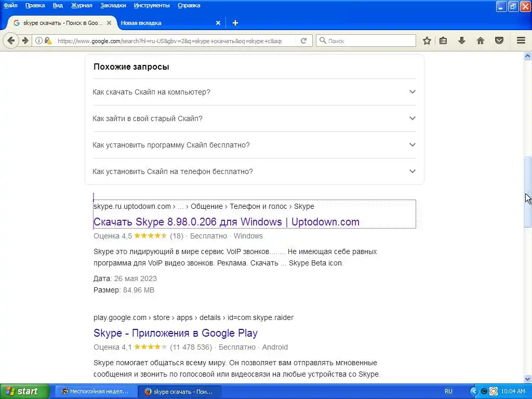Open Журнал menu
This screenshot has width=532, height=399.
tap(82, 5)
